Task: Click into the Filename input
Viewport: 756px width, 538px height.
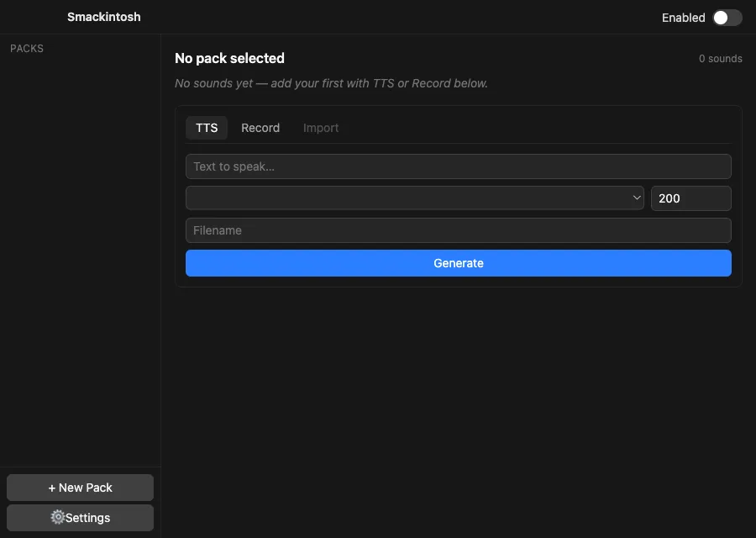Action: tap(458, 230)
